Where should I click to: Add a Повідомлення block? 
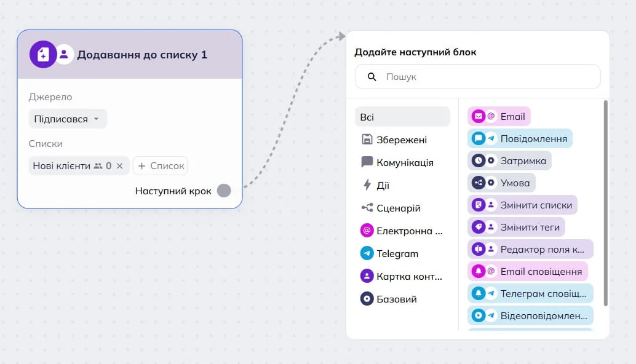[x=520, y=138]
